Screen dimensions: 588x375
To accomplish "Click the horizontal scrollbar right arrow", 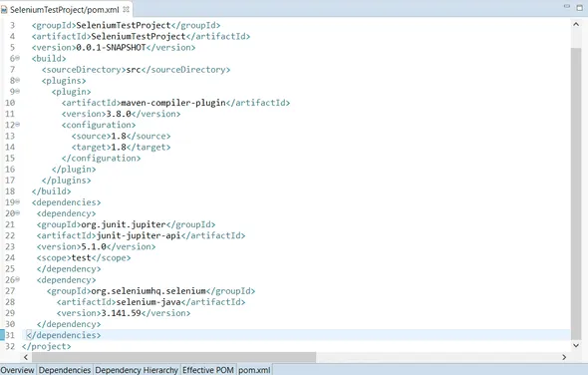I will [x=564, y=357].
